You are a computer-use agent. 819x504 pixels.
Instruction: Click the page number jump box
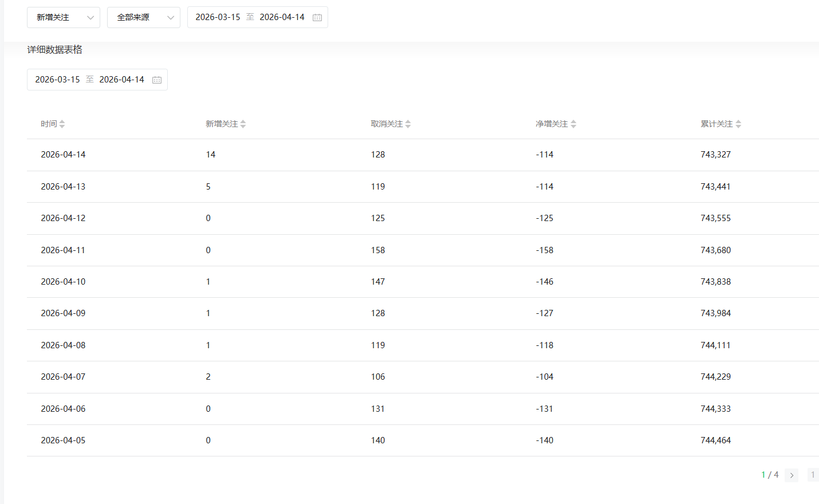point(813,475)
